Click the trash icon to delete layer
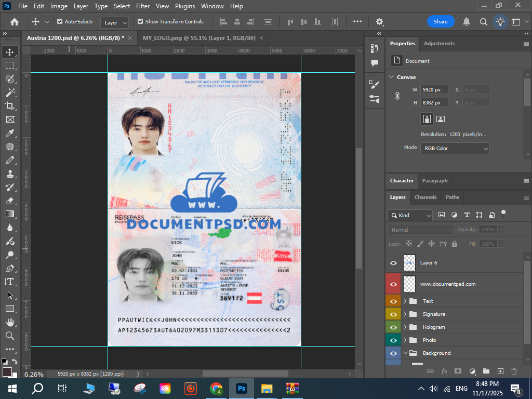Screen dimensions: 532x399 (x=514, y=371)
